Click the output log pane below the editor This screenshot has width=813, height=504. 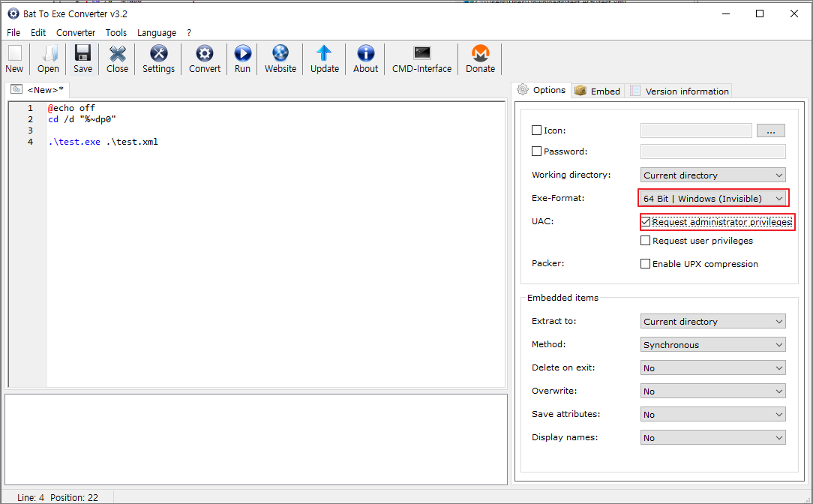[x=256, y=439]
